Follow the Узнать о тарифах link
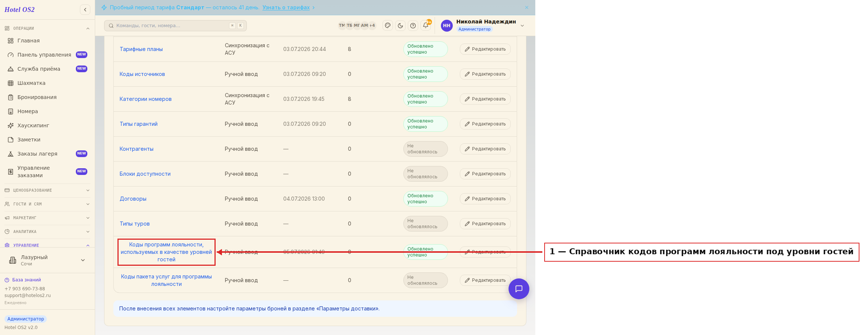Screen dimensions: 868x335 point(286,7)
